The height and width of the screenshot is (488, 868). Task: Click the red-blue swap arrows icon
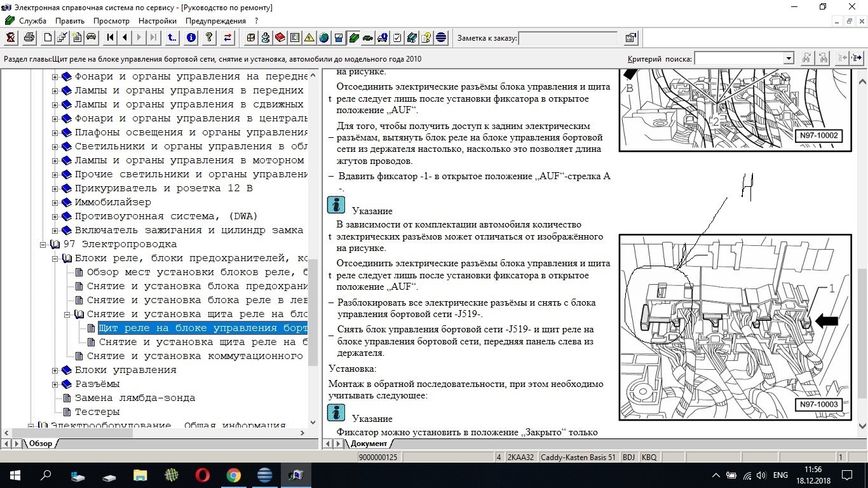coord(227,37)
